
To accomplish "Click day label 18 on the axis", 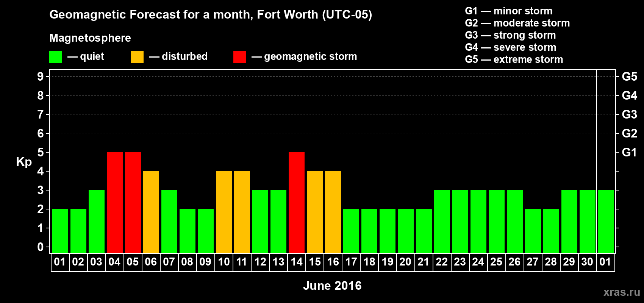I will point(369,262).
